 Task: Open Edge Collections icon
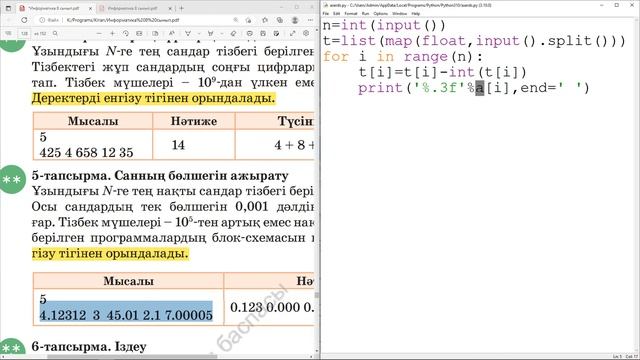(x=280, y=20)
